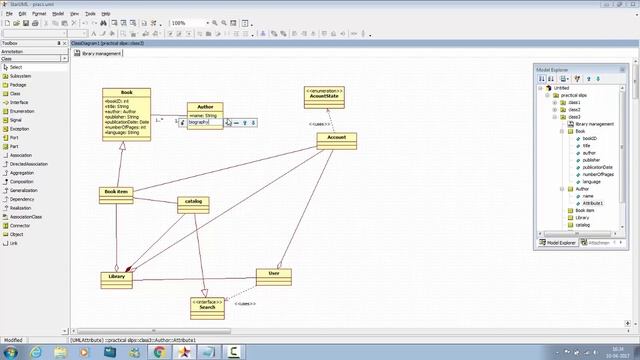The image size is (640, 360).
Task: Select library management diagram in Model Explorer
Action: [594, 124]
